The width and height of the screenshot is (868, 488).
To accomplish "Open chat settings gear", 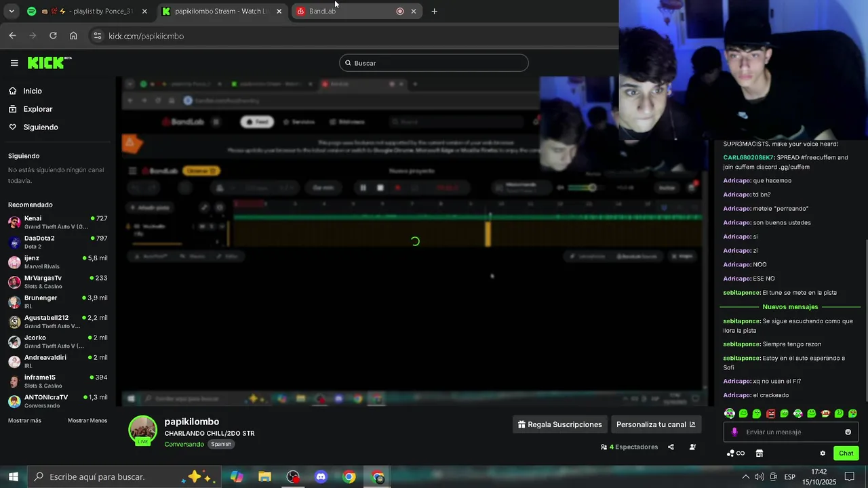I will click(x=823, y=453).
